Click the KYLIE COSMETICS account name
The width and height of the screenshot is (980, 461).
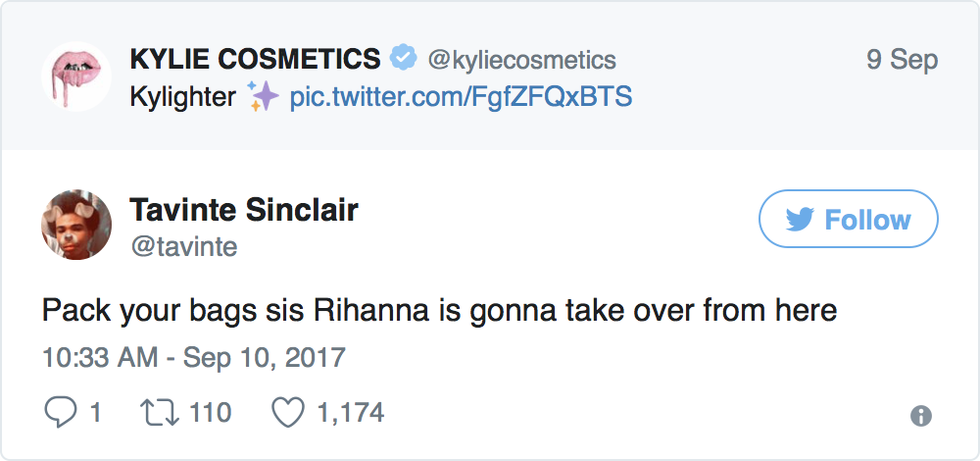point(255,59)
